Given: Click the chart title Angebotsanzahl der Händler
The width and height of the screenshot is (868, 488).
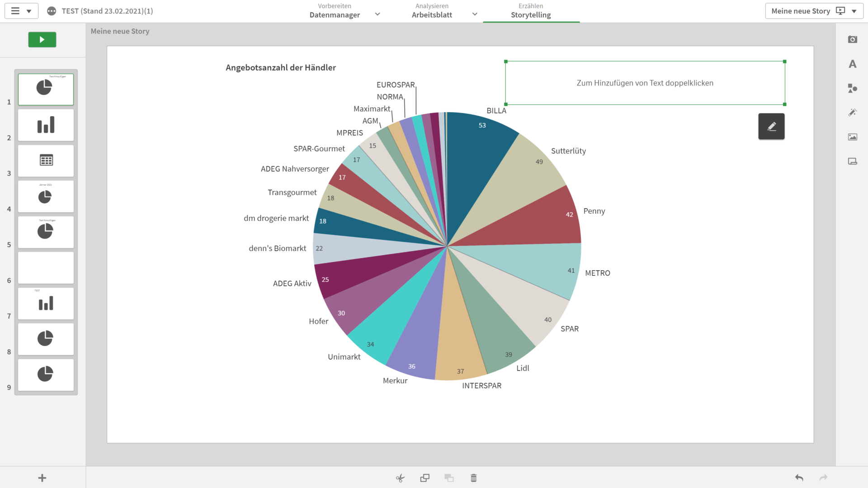Looking at the screenshot, I should tap(281, 68).
